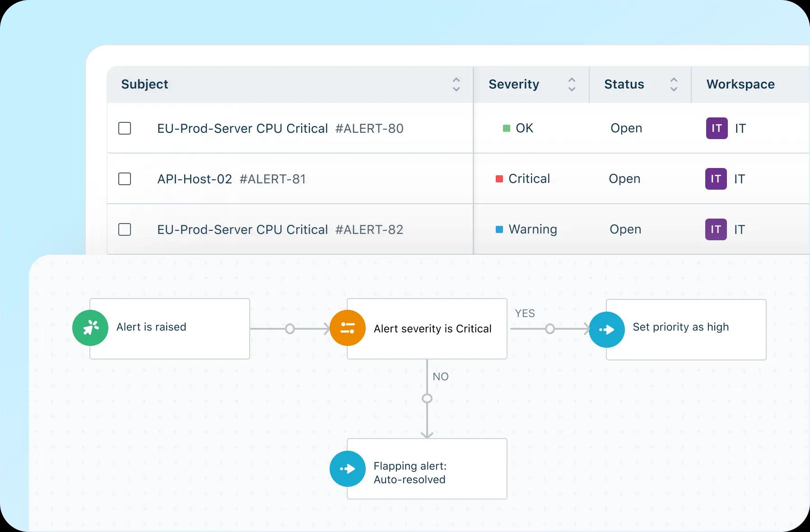Click the YES branch label

[525, 313]
